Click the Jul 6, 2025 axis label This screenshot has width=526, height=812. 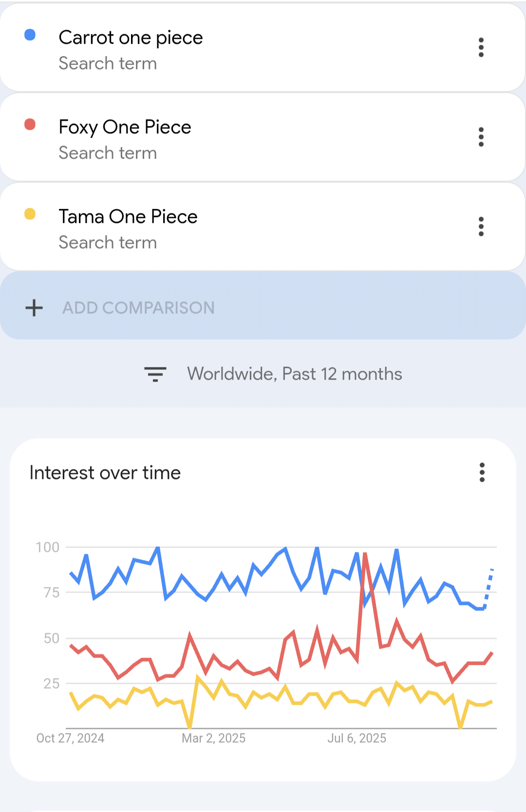click(357, 738)
